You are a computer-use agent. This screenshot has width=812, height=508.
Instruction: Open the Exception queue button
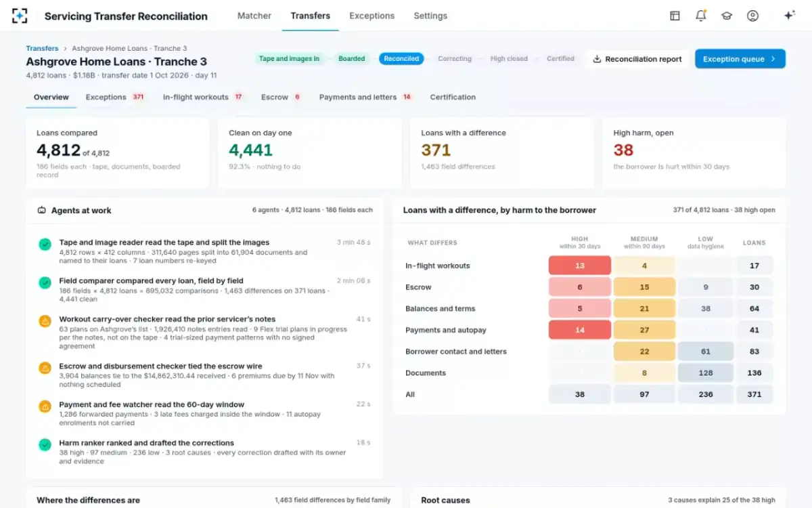point(740,59)
